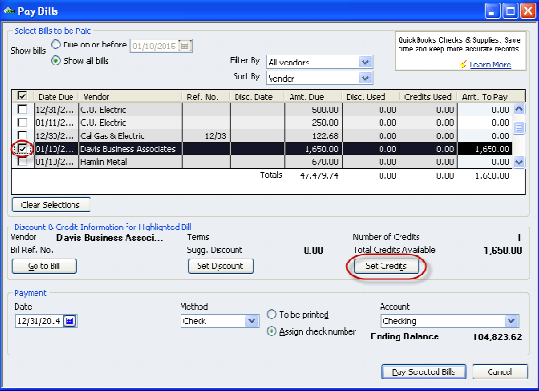The height and width of the screenshot is (391, 539).
Task: Open the payment date calendar picker icon
Action: coord(70,321)
